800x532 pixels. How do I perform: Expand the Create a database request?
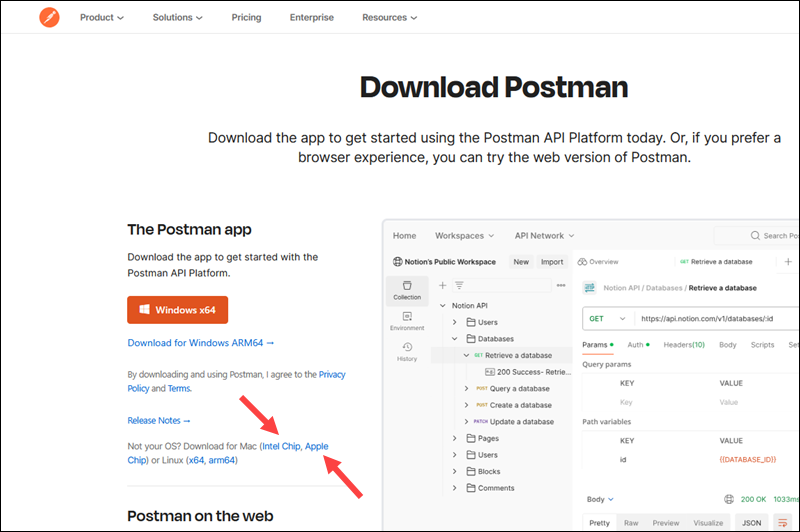click(x=466, y=405)
